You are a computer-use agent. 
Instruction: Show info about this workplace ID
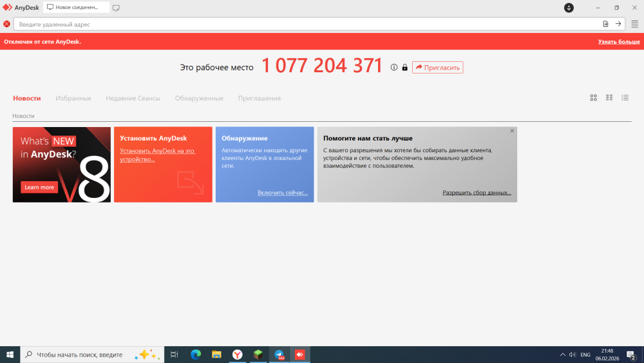(x=394, y=68)
